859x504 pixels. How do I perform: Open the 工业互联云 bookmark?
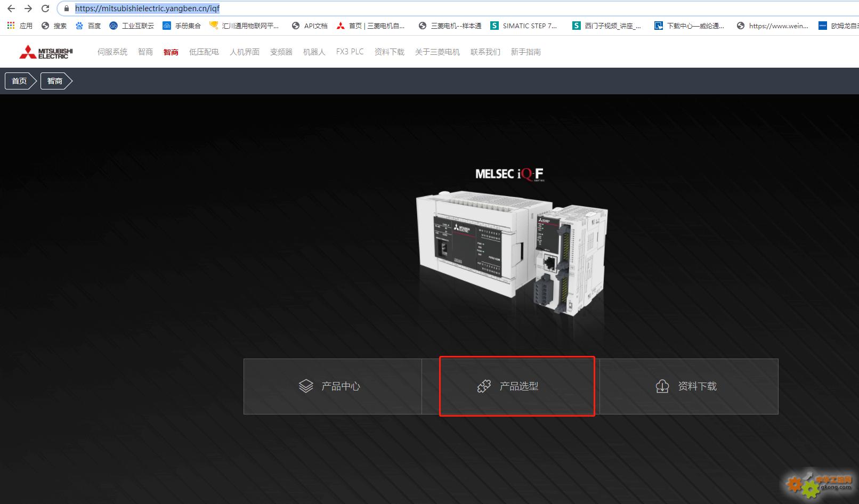tap(132, 26)
